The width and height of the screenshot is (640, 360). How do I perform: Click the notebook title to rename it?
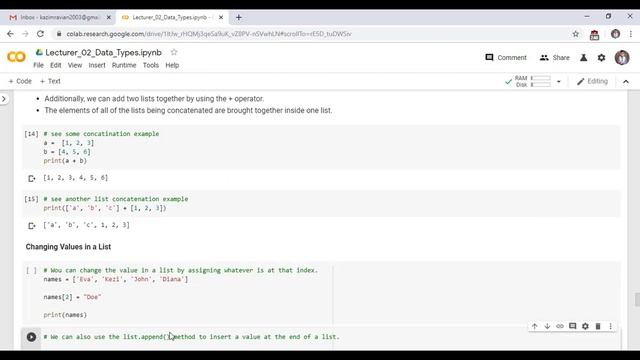click(x=103, y=53)
